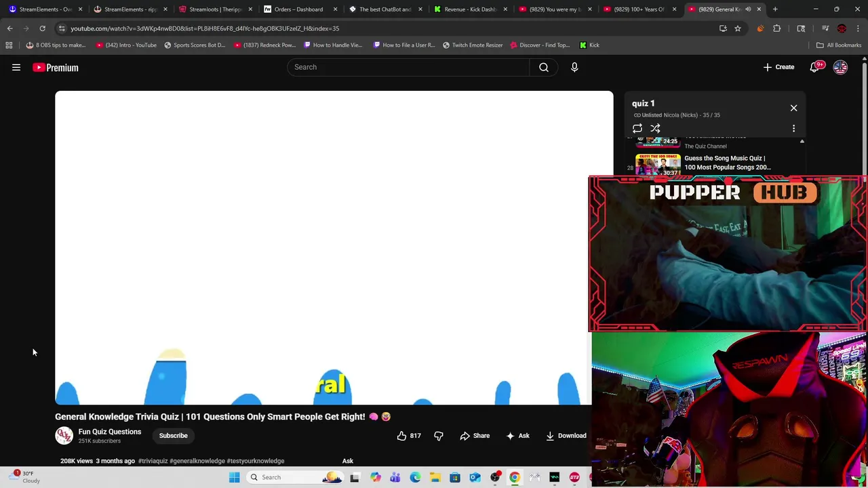This screenshot has width=868, height=488.
Task: Open Chrome three-dot menu
Action: (x=858, y=28)
